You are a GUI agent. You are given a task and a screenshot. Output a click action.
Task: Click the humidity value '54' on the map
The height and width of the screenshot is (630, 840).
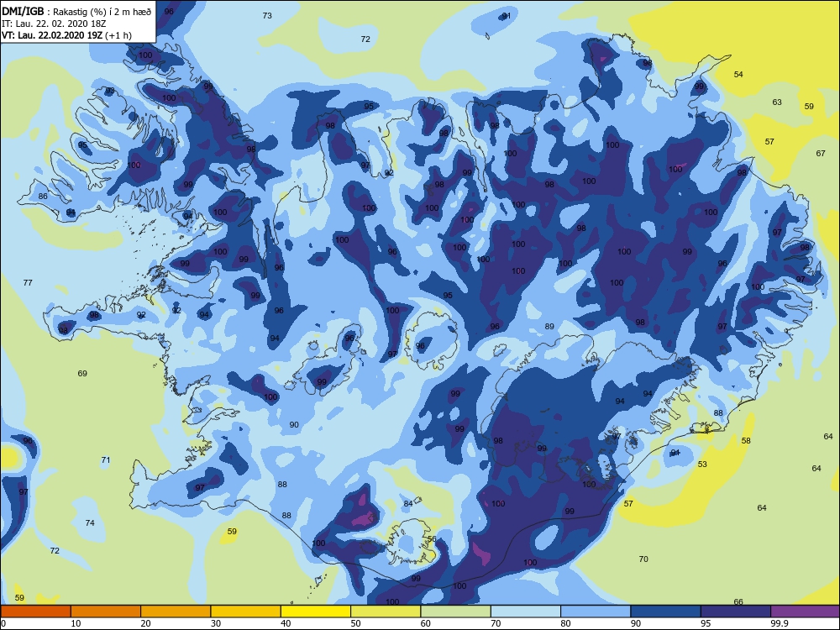pos(738,75)
